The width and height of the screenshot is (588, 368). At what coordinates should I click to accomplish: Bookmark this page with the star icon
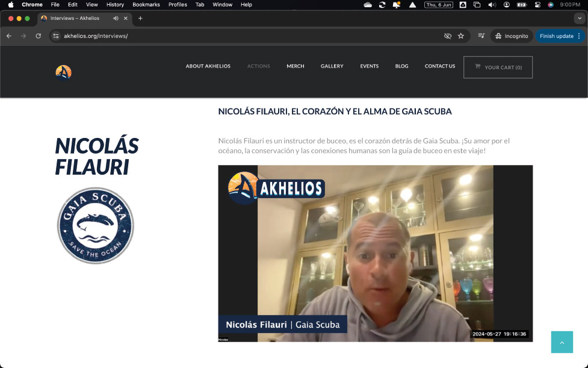(x=461, y=36)
